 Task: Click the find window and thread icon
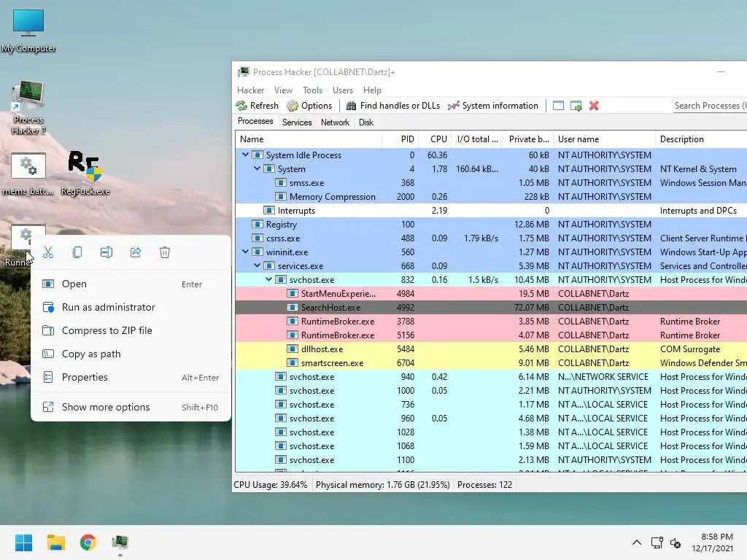click(576, 106)
